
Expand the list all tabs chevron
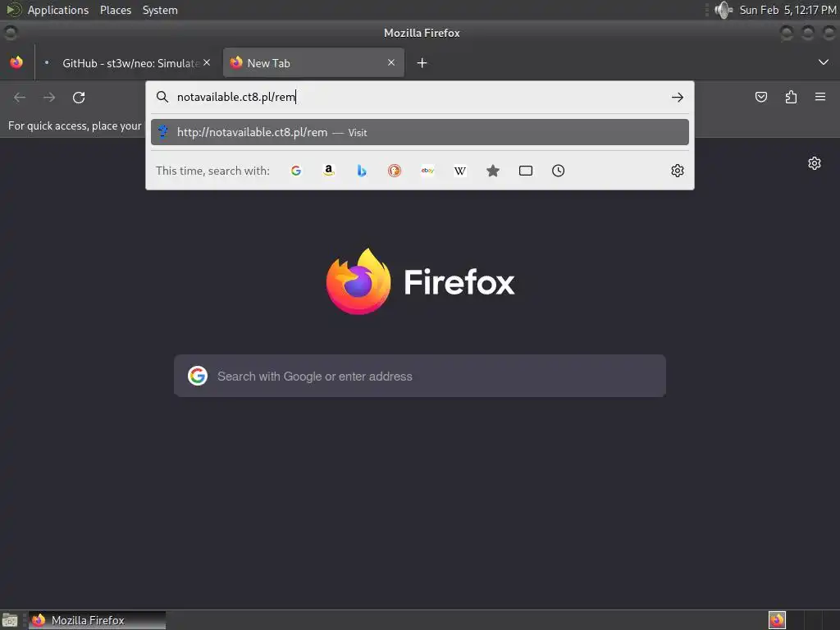(x=824, y=62)
